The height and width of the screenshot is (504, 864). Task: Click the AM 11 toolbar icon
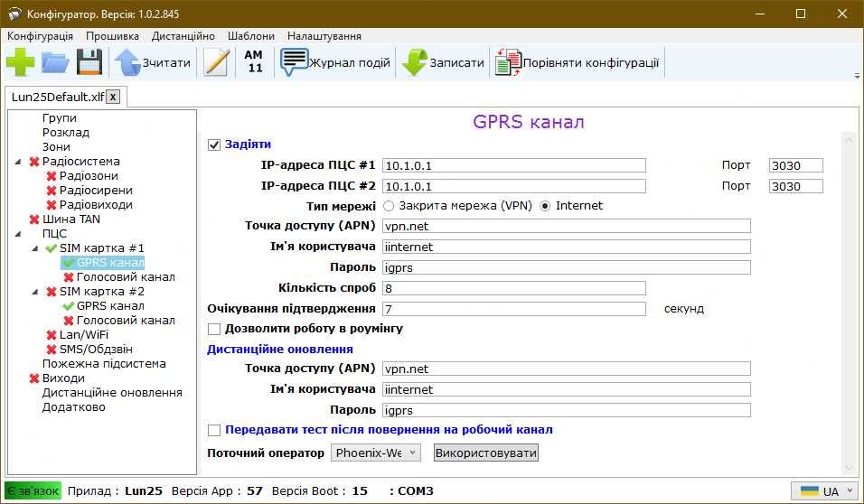253,61
